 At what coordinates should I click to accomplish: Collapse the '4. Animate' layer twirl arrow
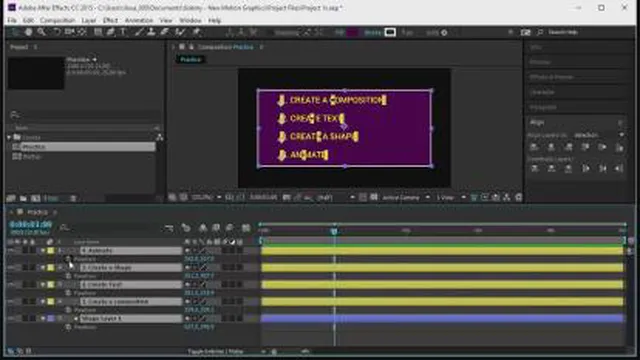[x=43, y=250]
